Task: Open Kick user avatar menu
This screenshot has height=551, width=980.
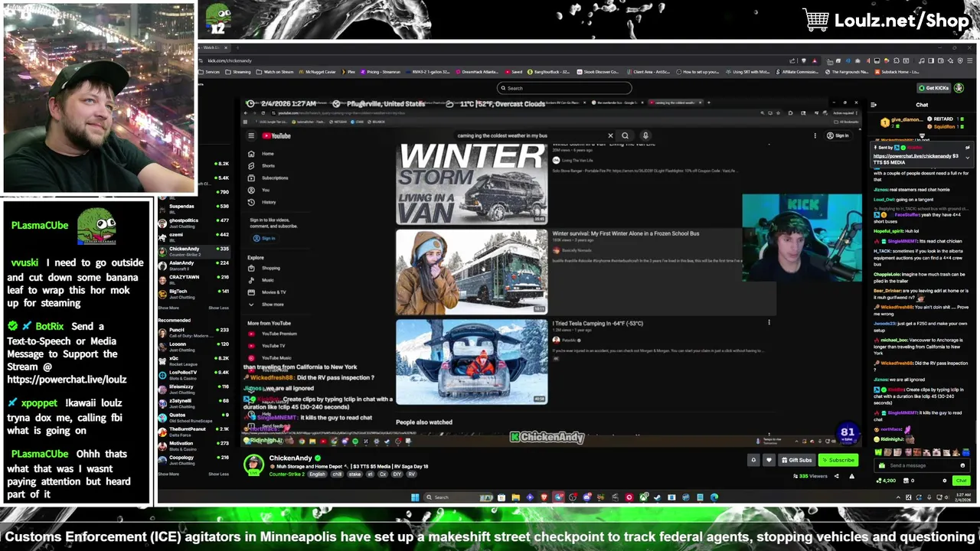Action: [959, 88]
